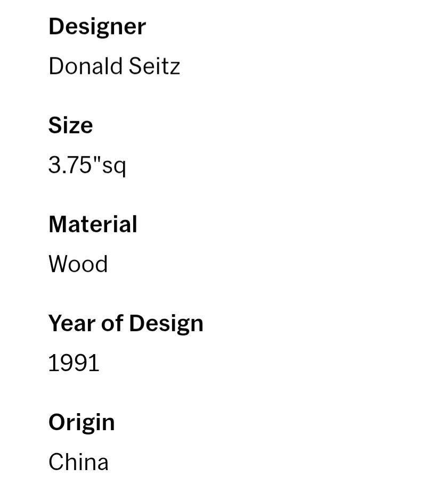Viewport: 448px width, 493px height.
Task: Click the surname Seitz
Action: [x=154, y=66]
